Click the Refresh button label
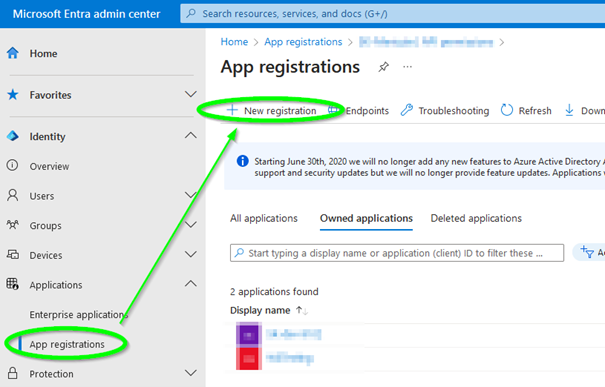This screenshot has height=387, width=605. click(x=535, y=111)
